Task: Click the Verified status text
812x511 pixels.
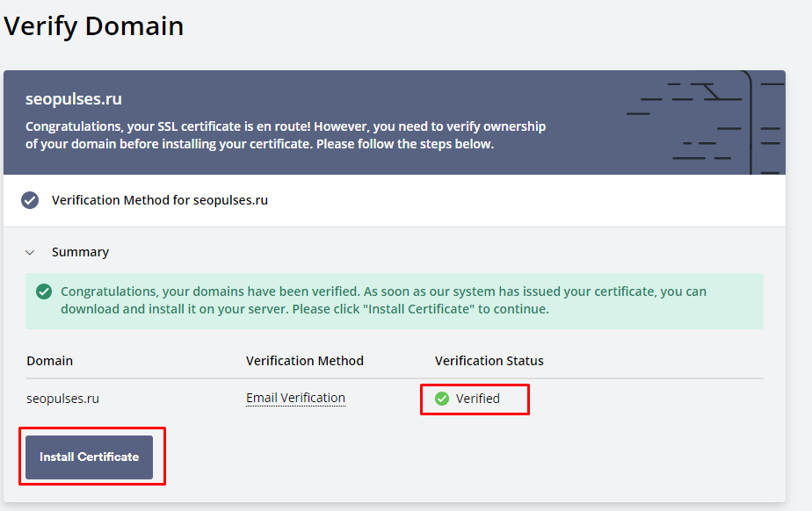Action: [477, 399]
